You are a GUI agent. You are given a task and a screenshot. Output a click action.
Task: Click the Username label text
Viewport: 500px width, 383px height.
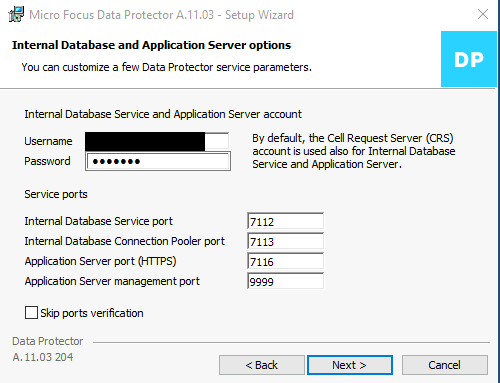point(48,141)
